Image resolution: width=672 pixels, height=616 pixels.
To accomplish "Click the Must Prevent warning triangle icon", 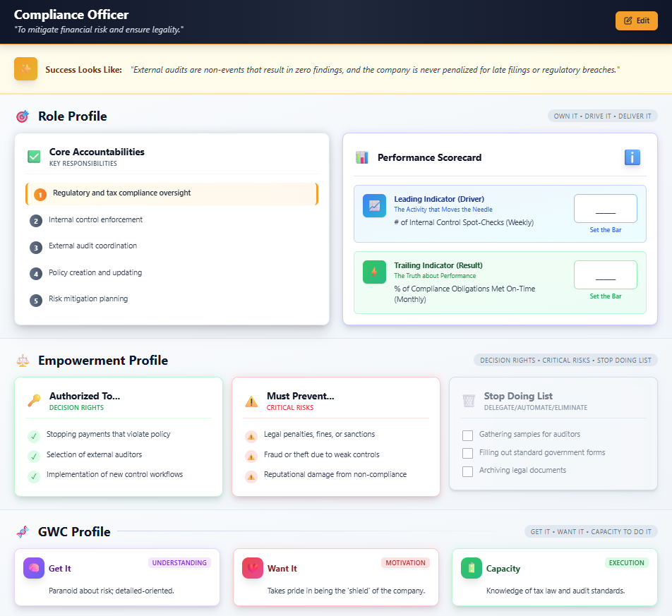I will point(251,401).
